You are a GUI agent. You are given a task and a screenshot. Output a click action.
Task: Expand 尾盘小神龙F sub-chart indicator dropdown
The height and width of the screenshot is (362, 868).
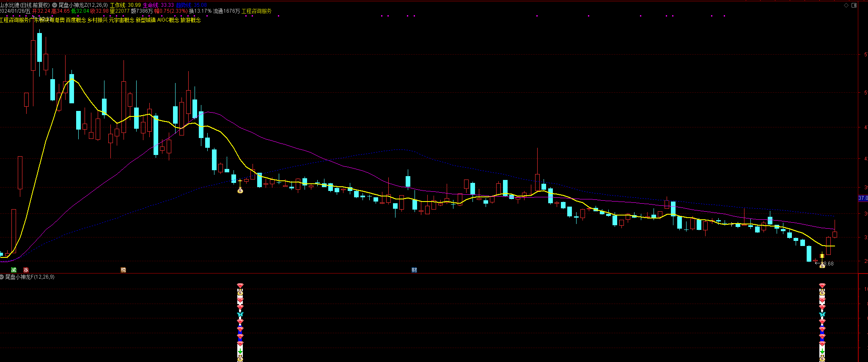click(2, 277)
